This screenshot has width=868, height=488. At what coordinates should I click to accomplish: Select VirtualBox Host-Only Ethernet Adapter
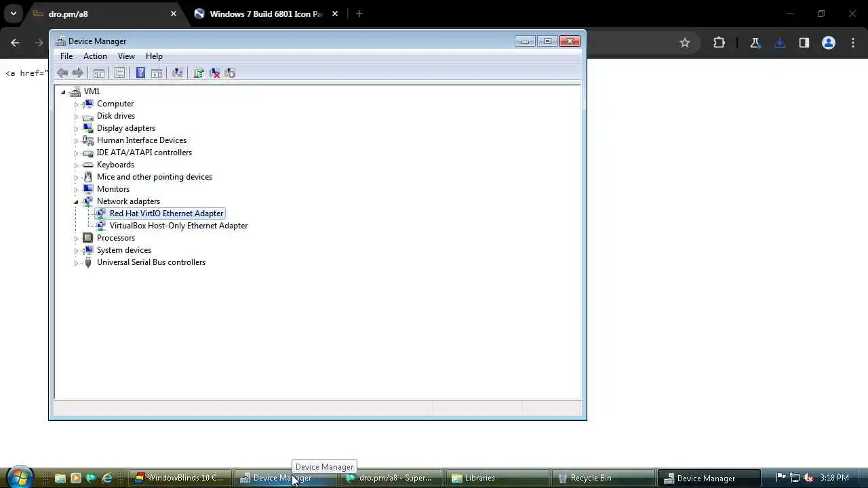[178, 226]
